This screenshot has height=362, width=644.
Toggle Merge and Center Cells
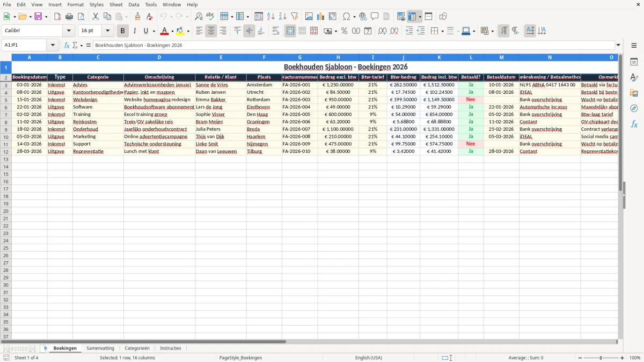290,31
